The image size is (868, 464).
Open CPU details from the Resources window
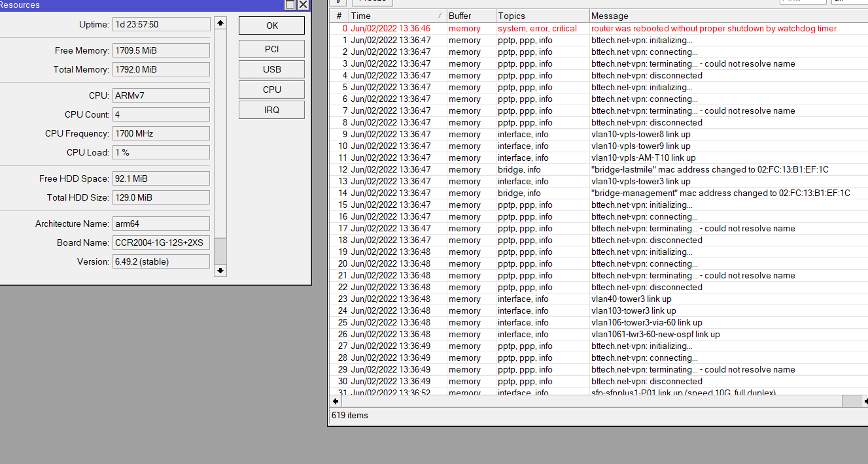pyautogui.click(x=271, y=89)
